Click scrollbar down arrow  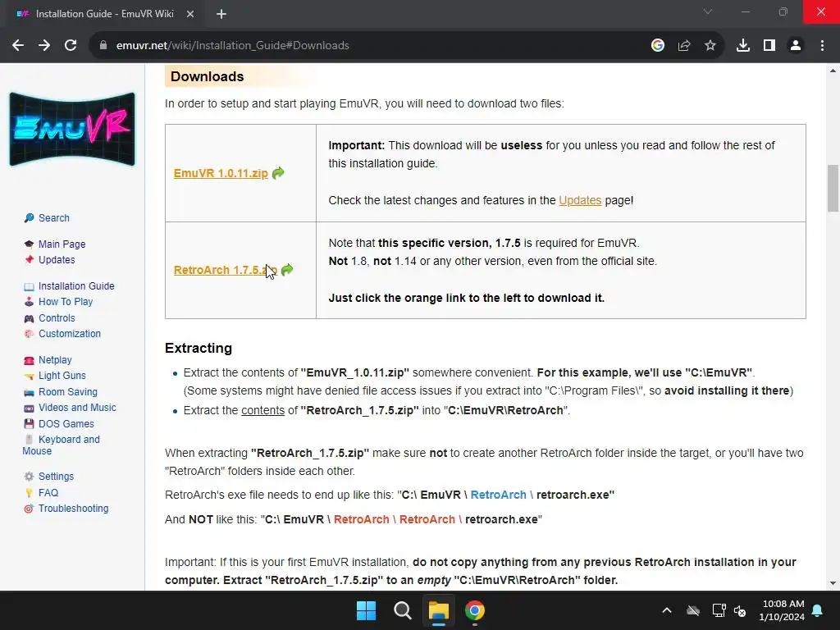point(833,583)
